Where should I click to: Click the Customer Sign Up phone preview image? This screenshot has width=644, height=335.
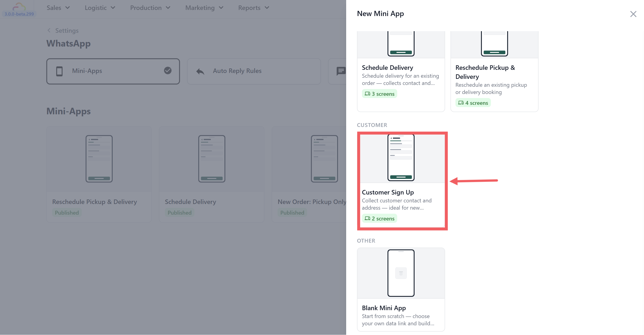coord(401,158)
